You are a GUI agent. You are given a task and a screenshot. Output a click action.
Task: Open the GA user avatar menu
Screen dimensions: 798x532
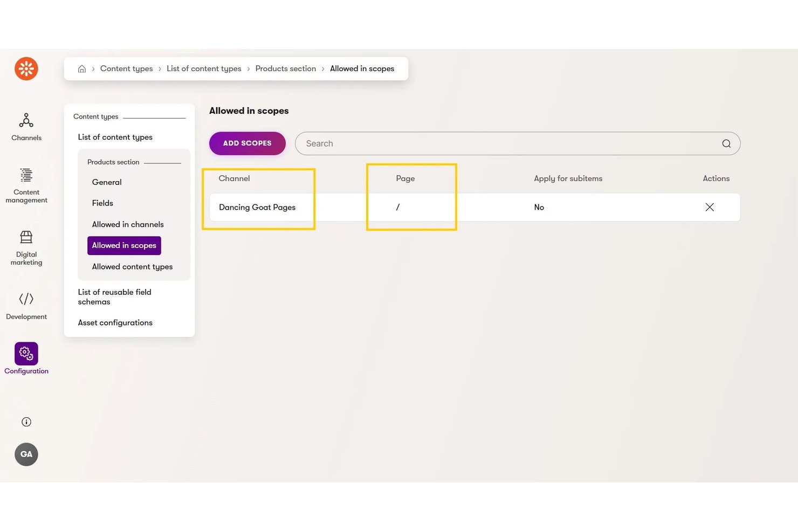click(26, 454)
